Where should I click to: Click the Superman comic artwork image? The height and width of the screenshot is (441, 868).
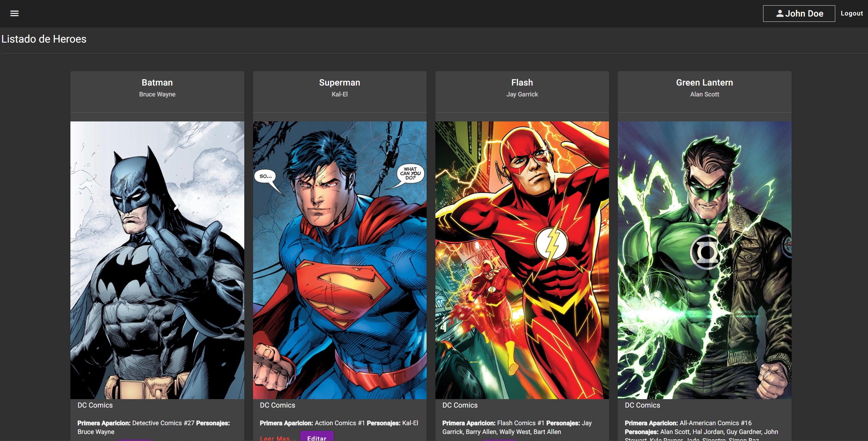coord(339,260)
